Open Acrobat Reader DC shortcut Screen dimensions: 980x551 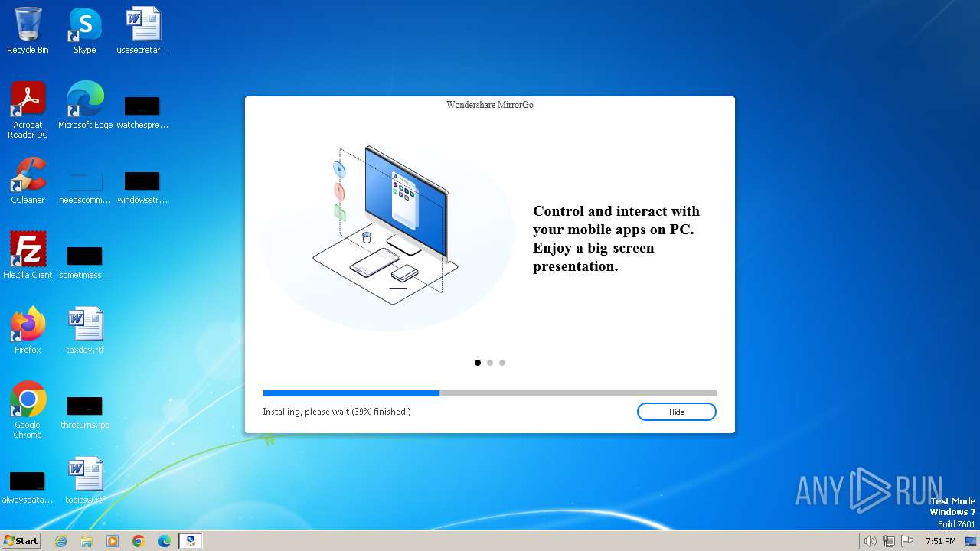click(28, 109)
